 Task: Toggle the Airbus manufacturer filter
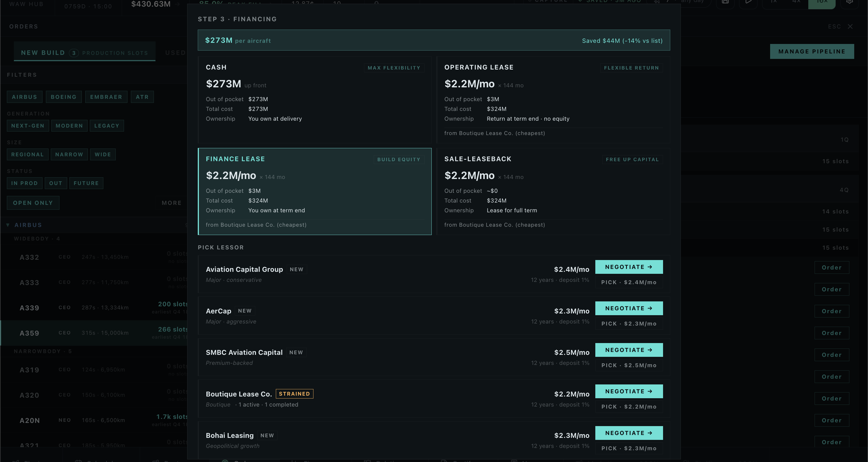(24, 97)
